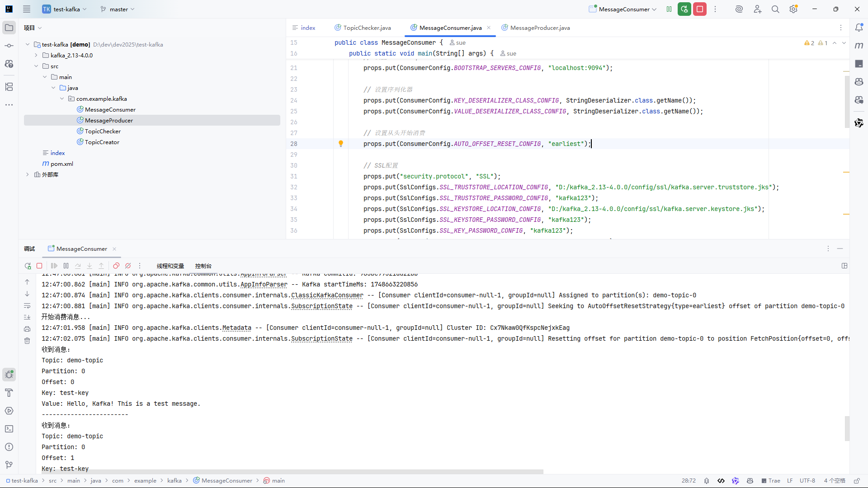The height and width of the screenshot is (488, 868).
Task: Open the AI assistant swirl icon
Action: tap(739, 9)
